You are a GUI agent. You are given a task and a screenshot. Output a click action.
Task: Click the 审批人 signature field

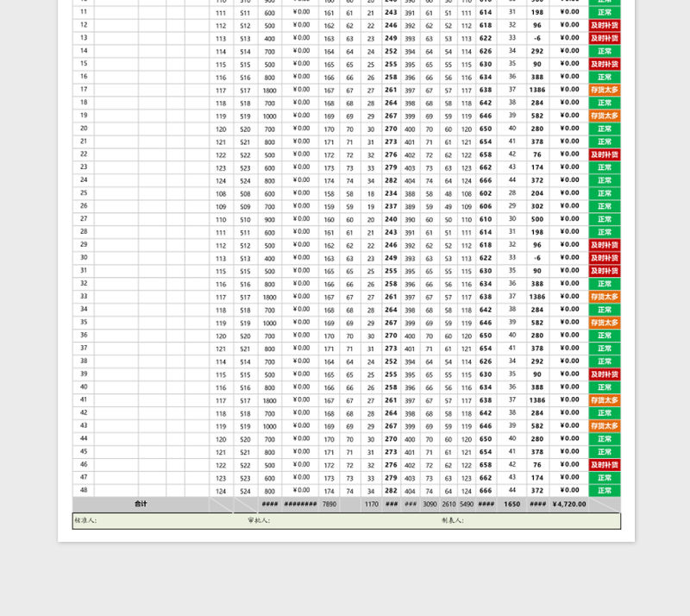[259, 520]
